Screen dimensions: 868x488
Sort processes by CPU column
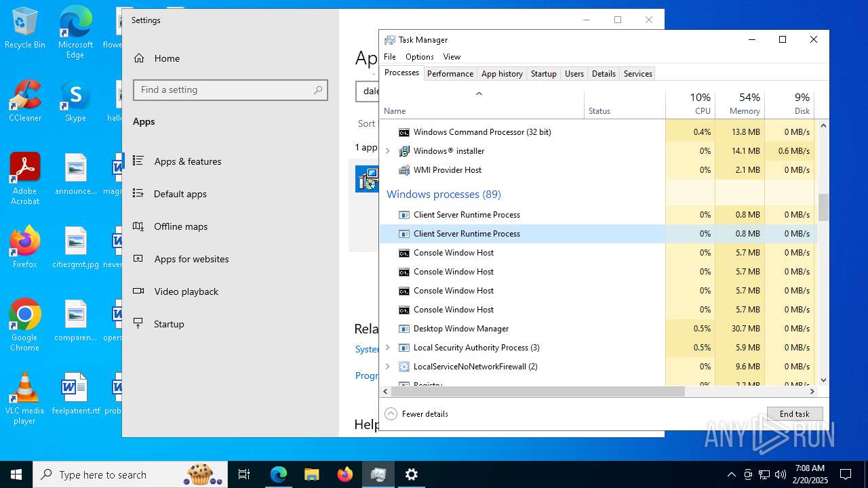tap(690, 104)
